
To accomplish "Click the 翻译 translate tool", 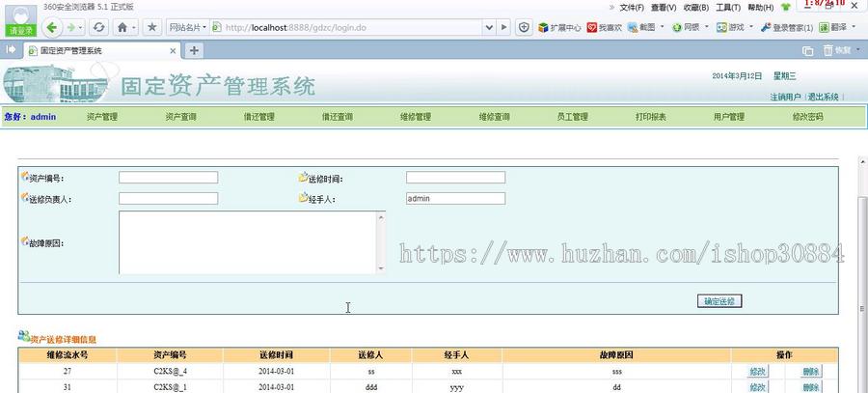I will [x=832, y=27].
